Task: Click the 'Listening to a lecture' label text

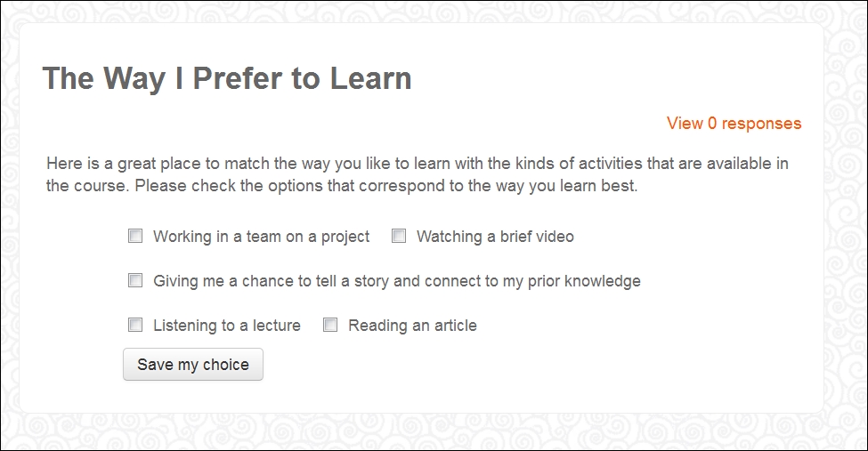Action: (227, 326)
